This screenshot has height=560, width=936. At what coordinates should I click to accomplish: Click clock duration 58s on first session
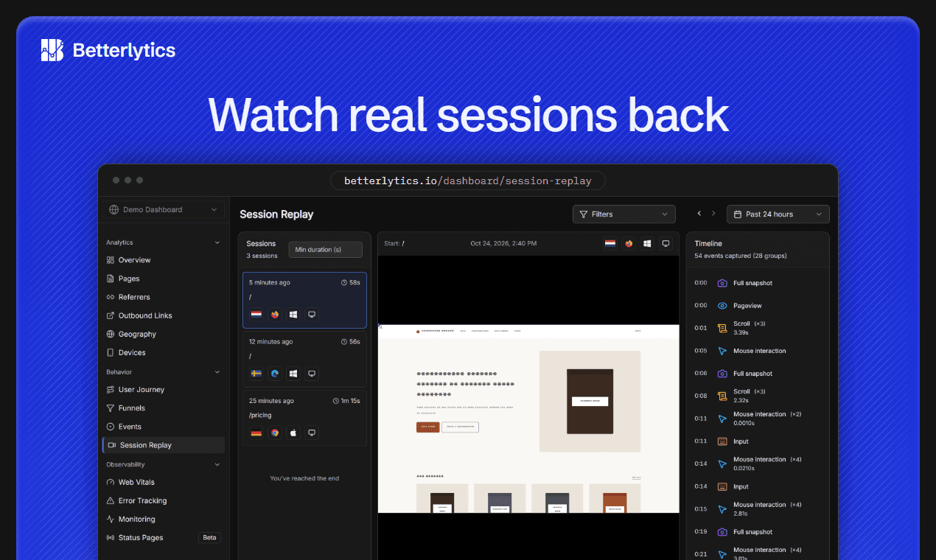[350, 282]
